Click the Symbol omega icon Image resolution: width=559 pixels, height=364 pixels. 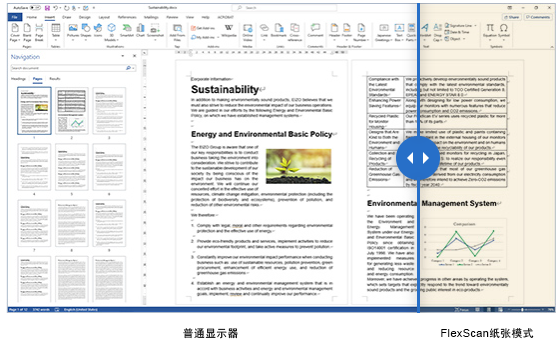point(503,31)
